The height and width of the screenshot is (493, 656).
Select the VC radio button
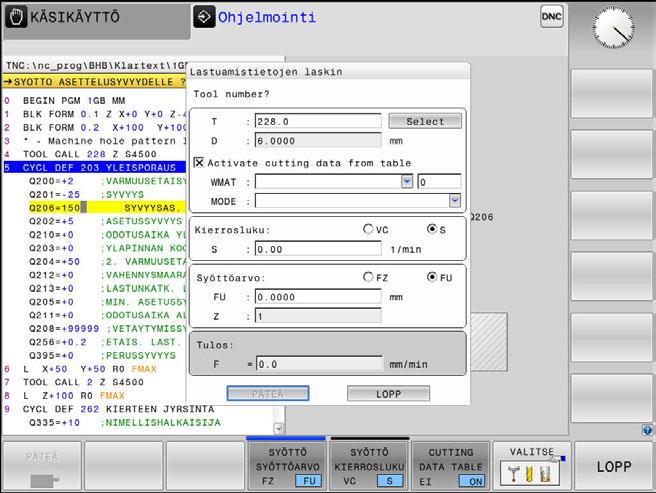(368, 229)
